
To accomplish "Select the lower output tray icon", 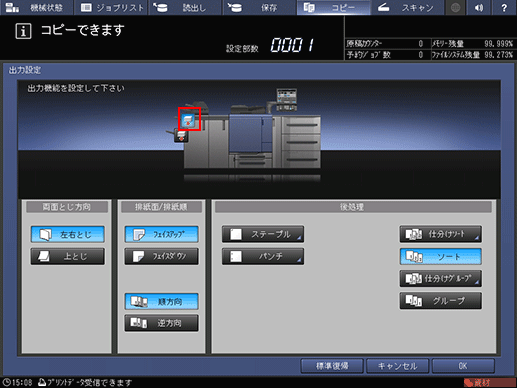I will point(181,136).
